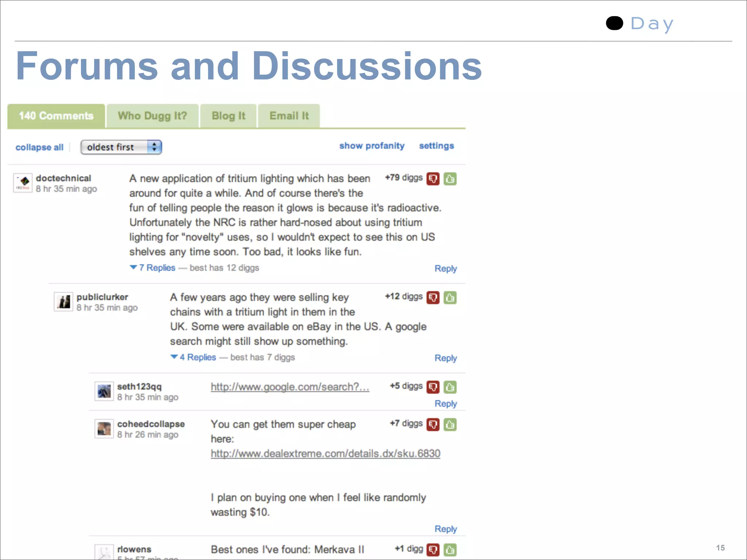The width and height of the screenshot is (747, 560).
Task: Click the 'Forums and Discussions' heading
Action: click(249, 66)
